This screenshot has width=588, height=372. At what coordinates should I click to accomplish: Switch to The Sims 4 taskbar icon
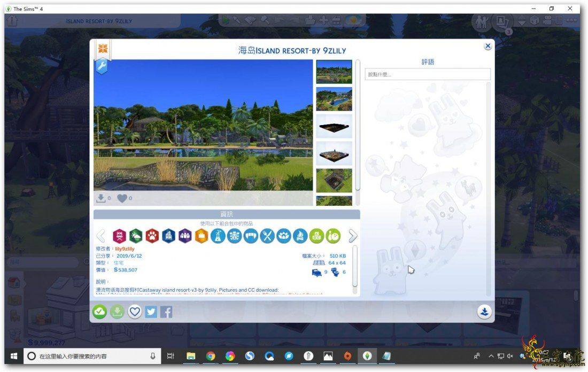[367, 356]
